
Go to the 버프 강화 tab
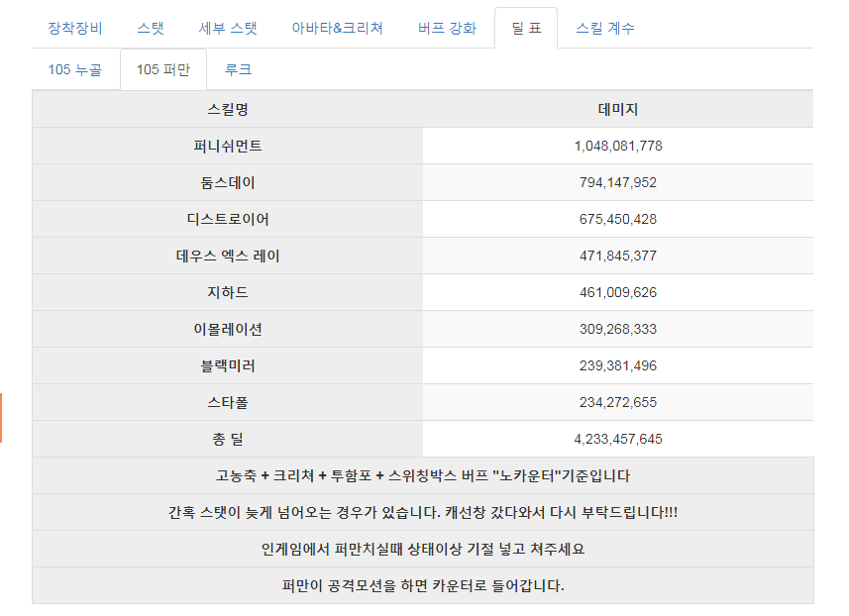447,28
